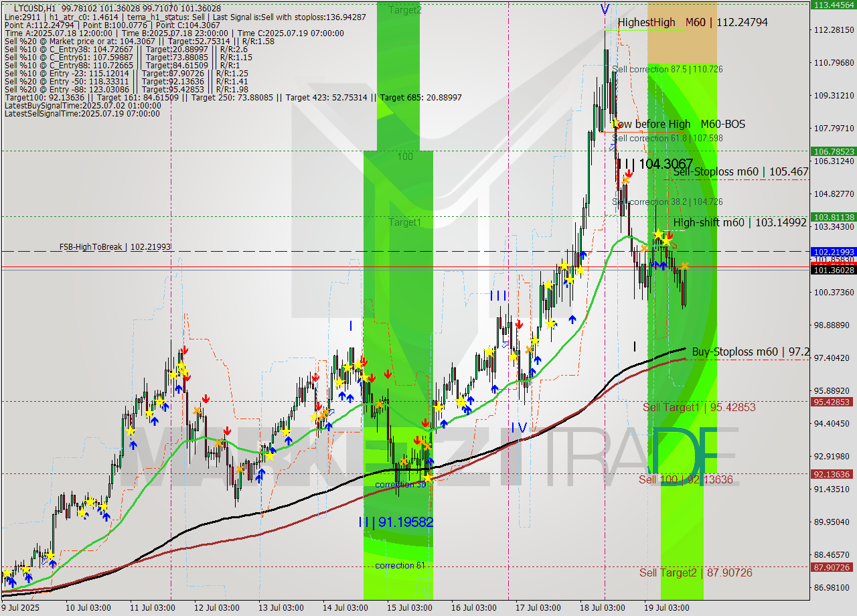The image size is (857, 616).
Task: Click the red sell arrow below the 104.3067 label
Action: click(629, 172)
